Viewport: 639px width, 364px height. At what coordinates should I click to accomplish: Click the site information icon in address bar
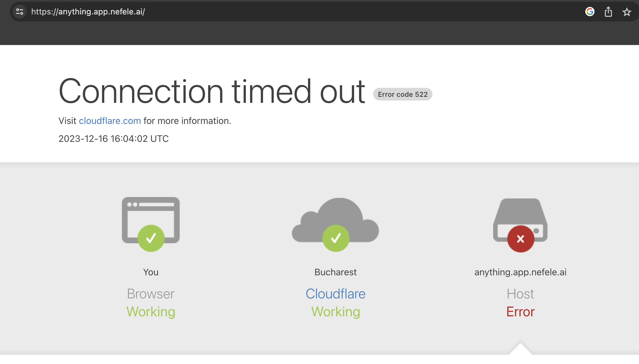(x=20, y=12)
